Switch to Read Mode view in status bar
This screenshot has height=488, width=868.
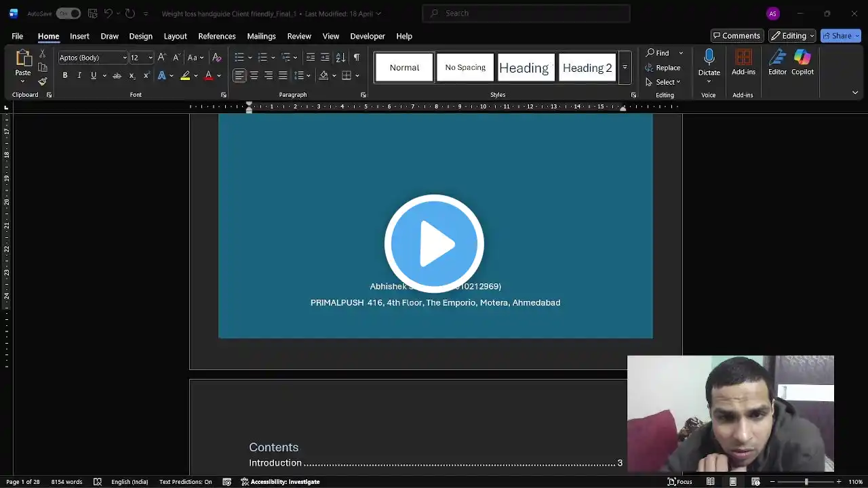point(710,482)
